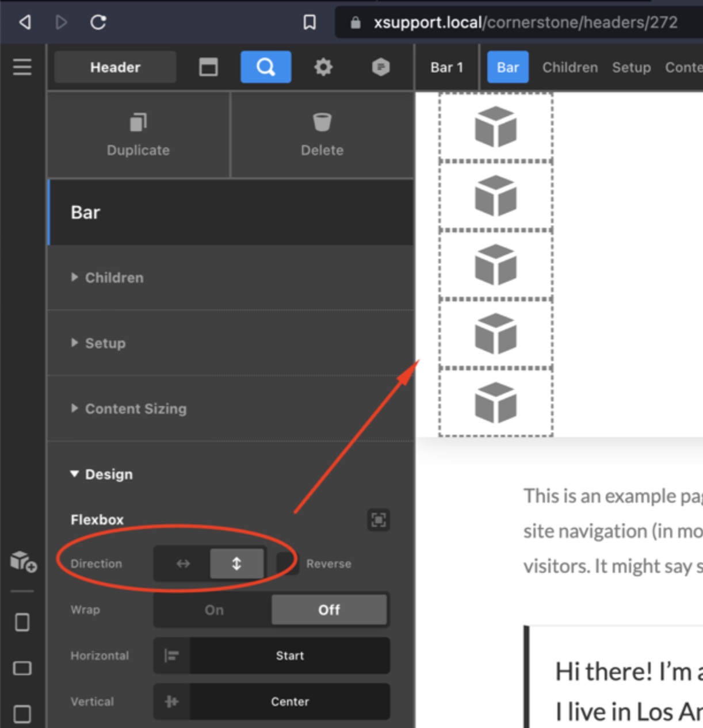
Task: Open the Horizontal alignment Start selector
Action: coord(289,656)
